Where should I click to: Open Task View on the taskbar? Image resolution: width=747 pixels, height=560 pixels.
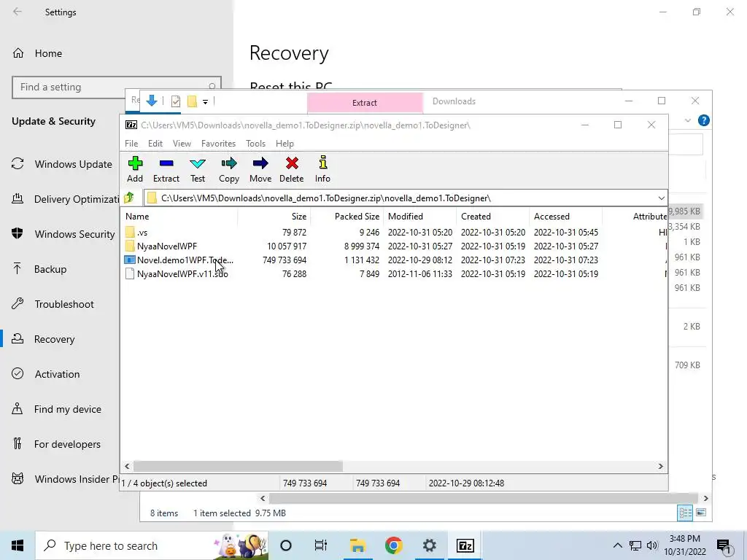pos(321,545)
